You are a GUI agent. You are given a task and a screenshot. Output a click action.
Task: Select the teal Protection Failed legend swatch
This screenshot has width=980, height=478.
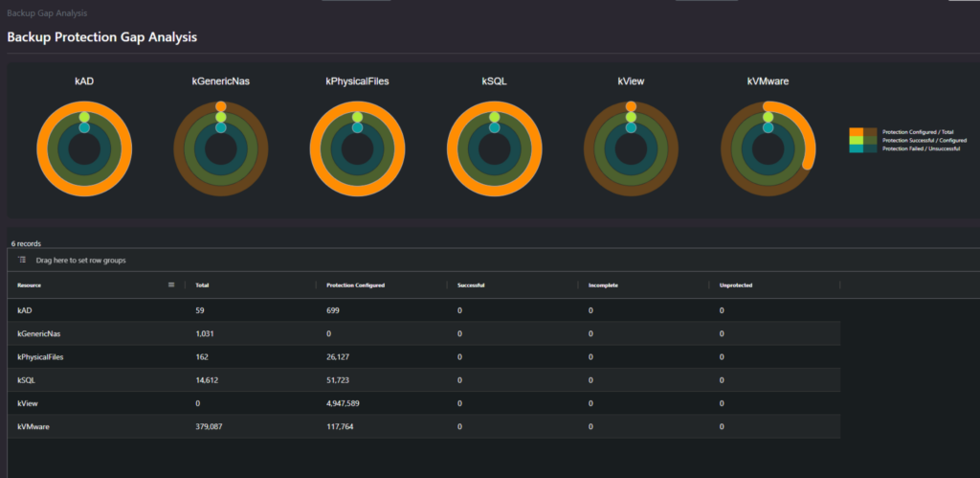click(x=857, y=148)
